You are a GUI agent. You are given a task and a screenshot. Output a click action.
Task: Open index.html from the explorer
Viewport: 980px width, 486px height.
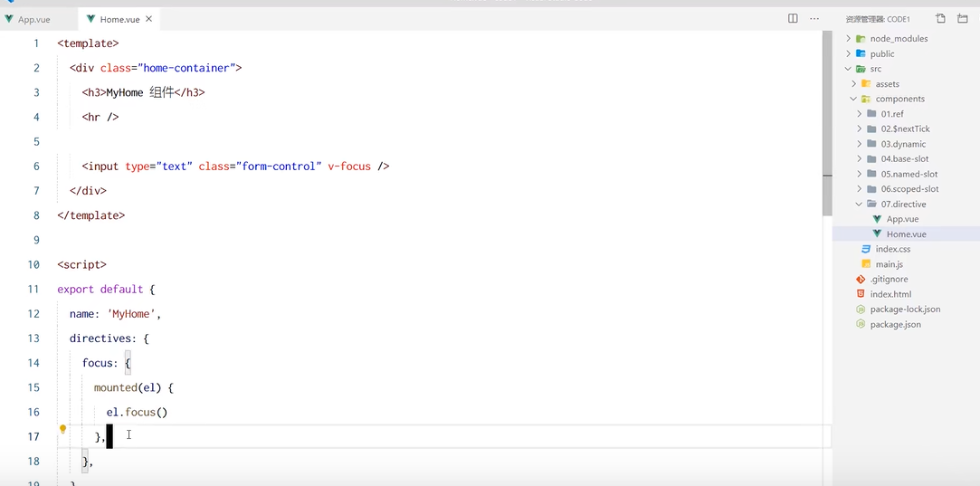890,294
